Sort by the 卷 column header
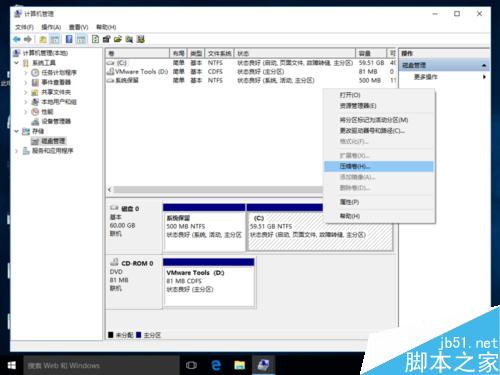This screenshot has width=500, height=375. point(138,53)
